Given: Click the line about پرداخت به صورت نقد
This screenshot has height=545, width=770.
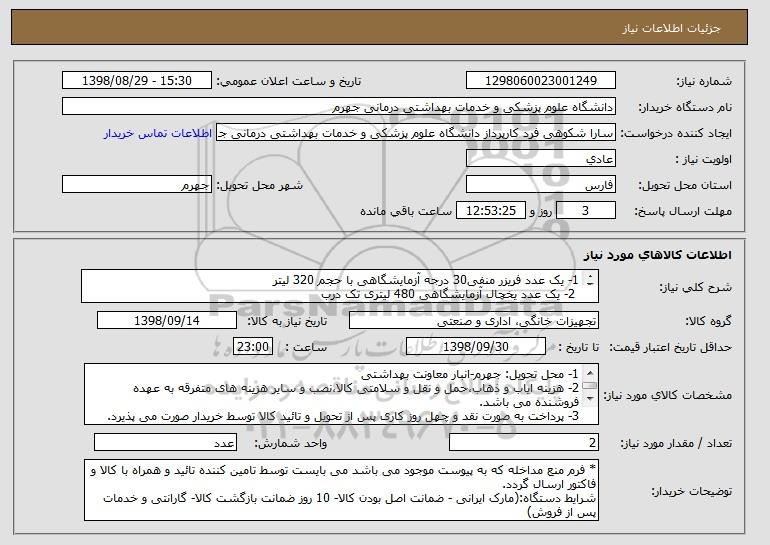Looking at the screenshot, I should pos(343,416).
